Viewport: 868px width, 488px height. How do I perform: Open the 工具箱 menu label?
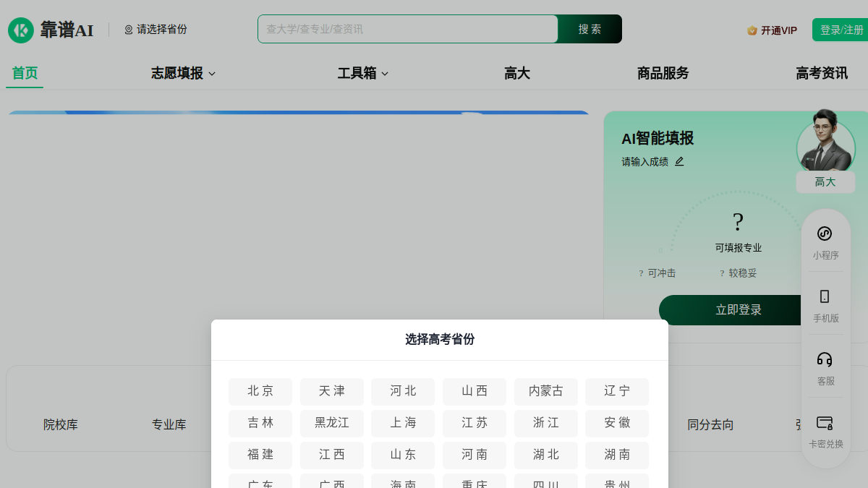pyautogui.click(x=357, y=73)
